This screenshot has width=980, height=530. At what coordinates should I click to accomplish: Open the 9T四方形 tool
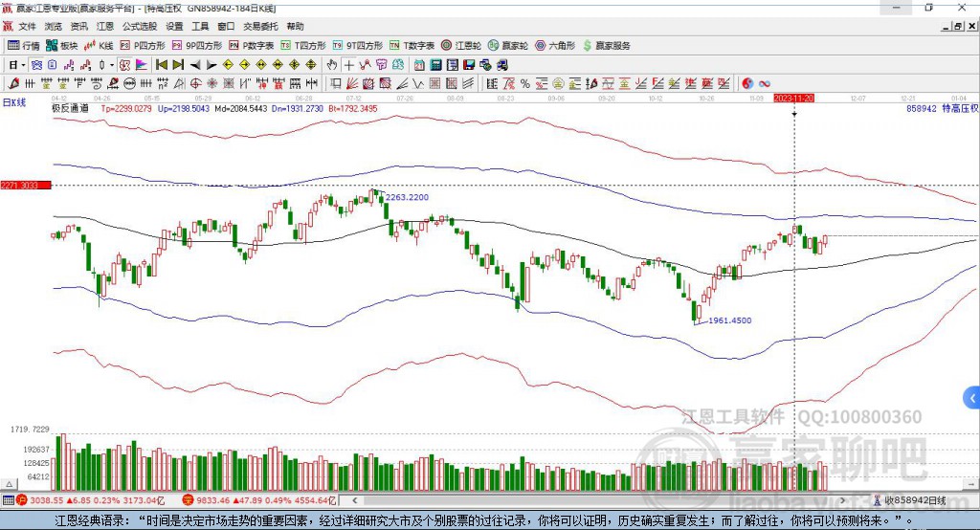[x=358, y=46]
